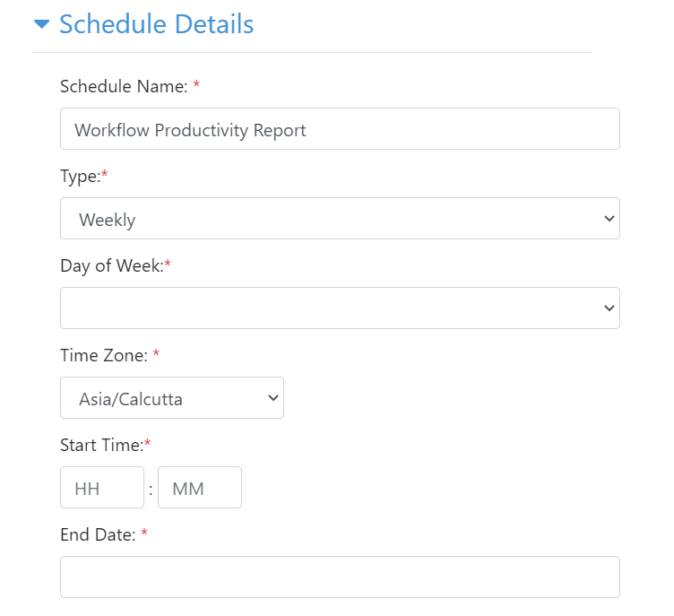Click the colon between HH and MM

coord(151,490)
